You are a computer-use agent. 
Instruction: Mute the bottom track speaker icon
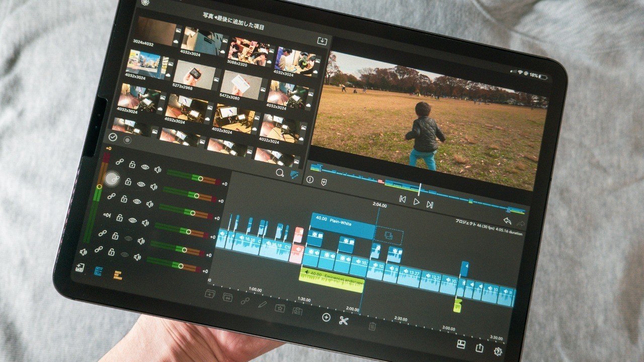pos(136,257)
